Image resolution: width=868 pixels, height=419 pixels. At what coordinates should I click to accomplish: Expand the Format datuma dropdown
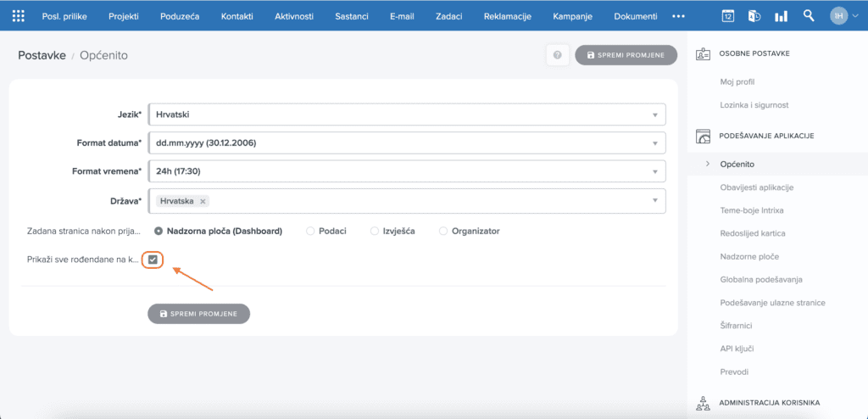pos(406,142)
